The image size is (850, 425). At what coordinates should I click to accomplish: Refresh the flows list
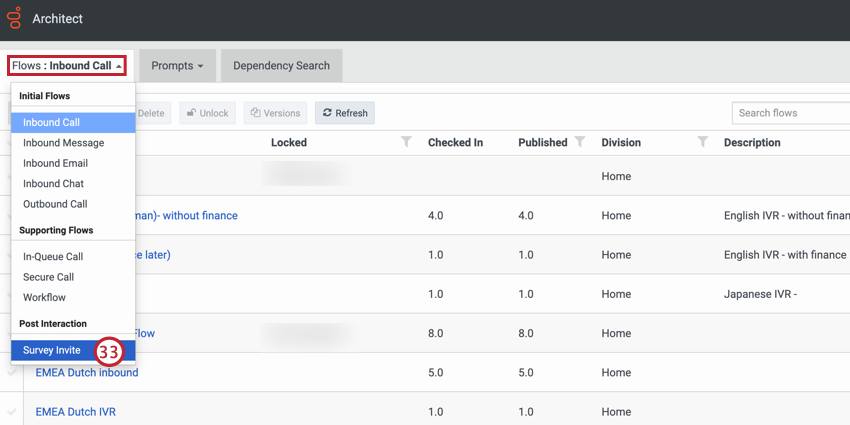[345, 113]
